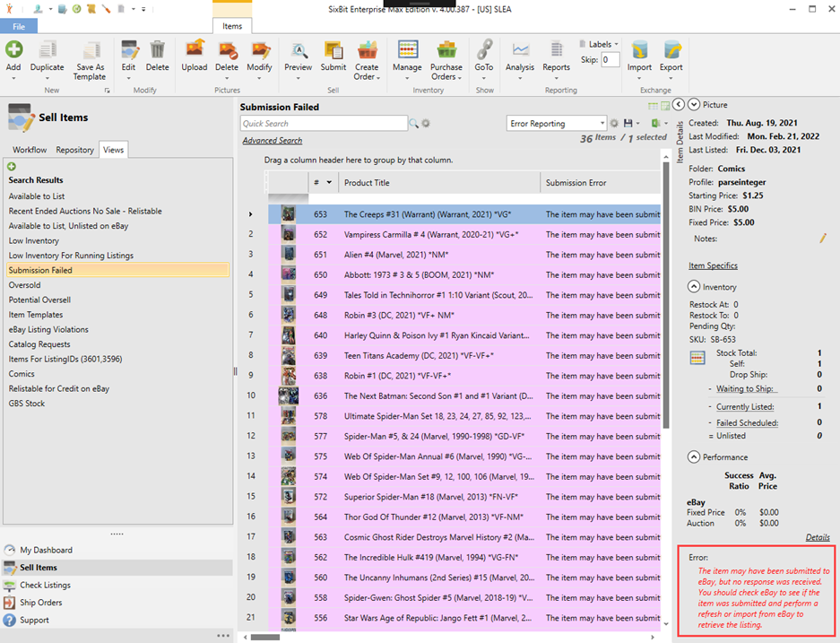Click the green plus icon above Search Results
This screenshot has width=840, height=643.
[x=12, y=167]
